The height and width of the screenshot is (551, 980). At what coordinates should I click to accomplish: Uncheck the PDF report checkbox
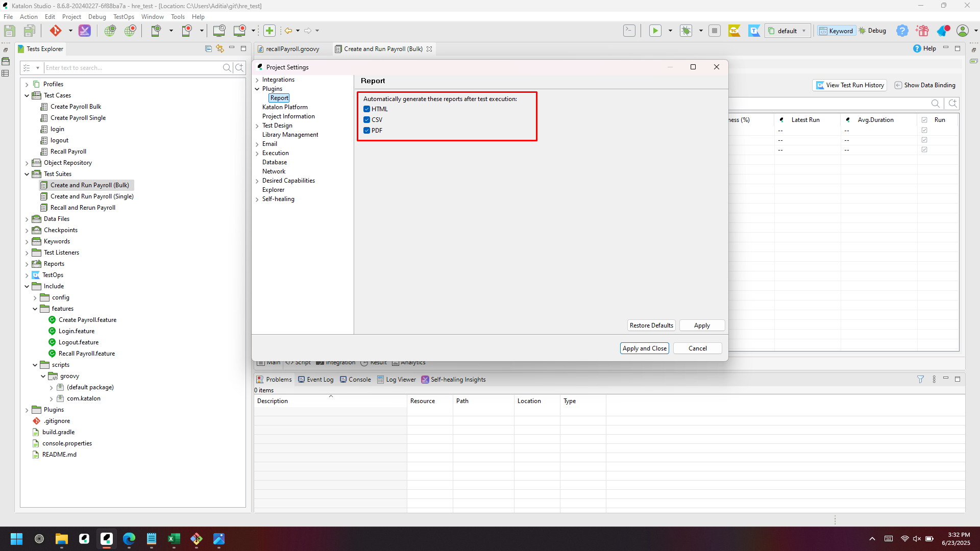pyautogui.click(x=366, y=131)
